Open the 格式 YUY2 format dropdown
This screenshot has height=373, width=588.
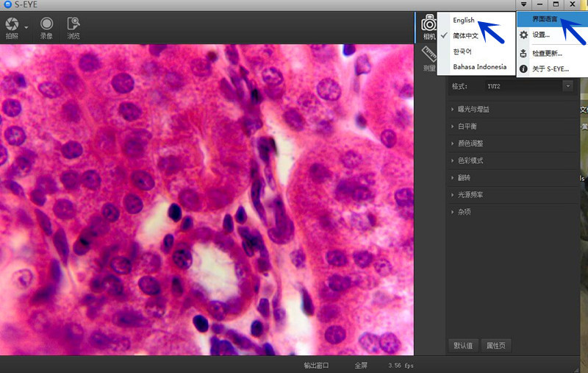[567, 86]
